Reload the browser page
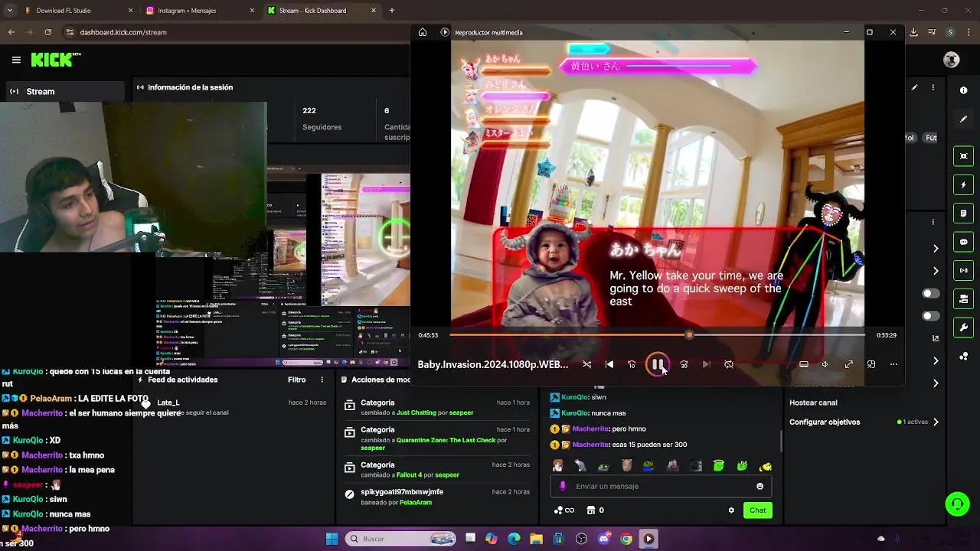This screenshot has height=551, width=980. [x=47, y=32]
